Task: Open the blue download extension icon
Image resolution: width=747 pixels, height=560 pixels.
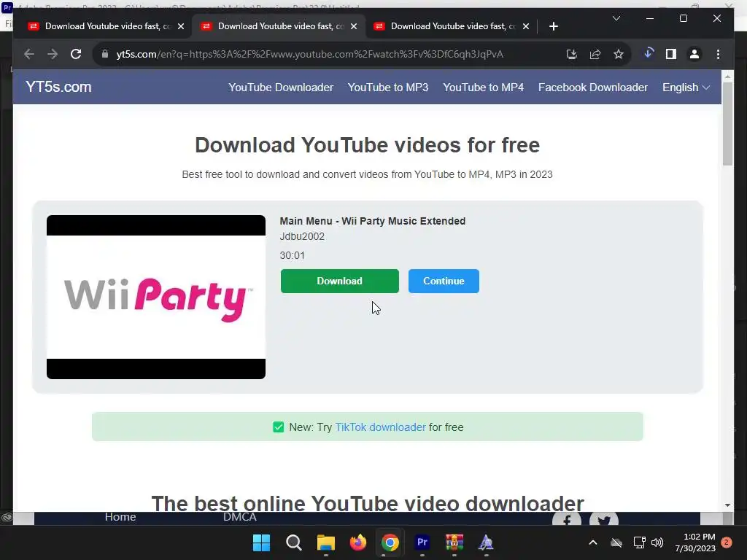Action: tap(649, 53)
